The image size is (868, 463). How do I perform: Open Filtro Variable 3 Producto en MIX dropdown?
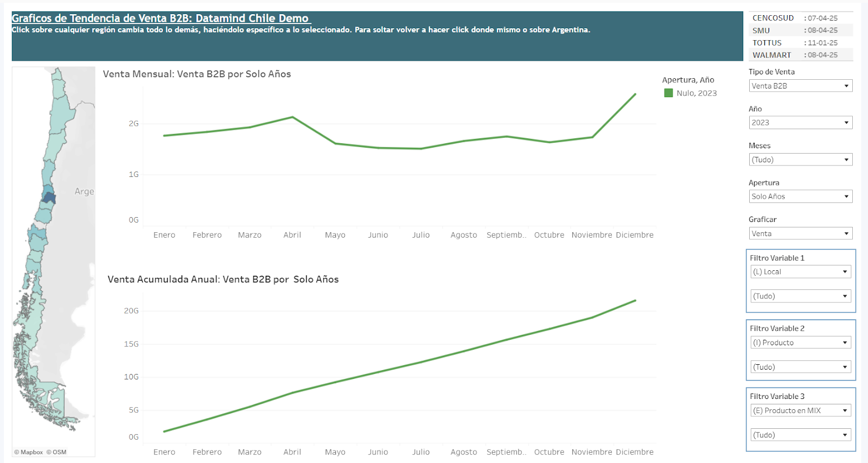pyautogui.click(x=800, y=410)
